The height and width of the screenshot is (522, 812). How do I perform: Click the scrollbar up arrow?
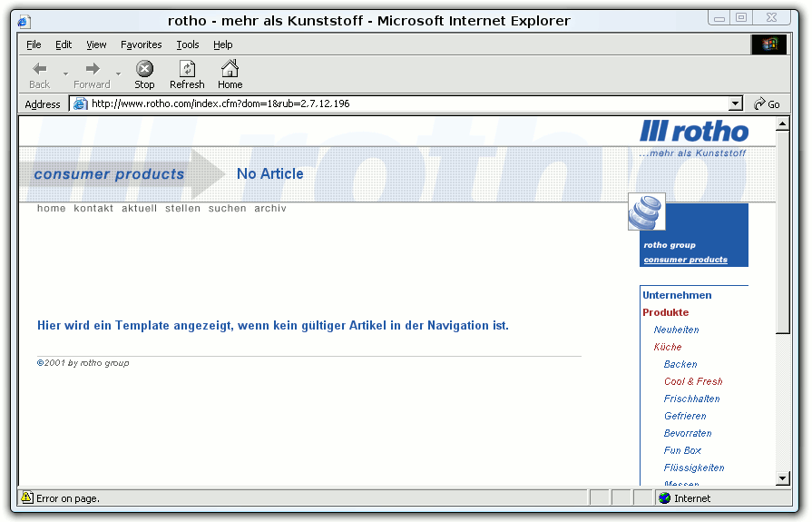782,123
